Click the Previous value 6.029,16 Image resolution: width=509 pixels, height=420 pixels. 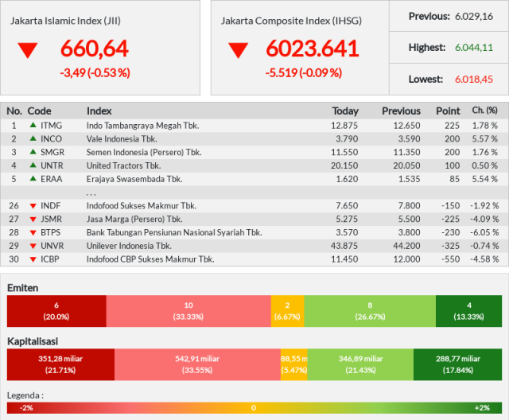click(474, 16)
